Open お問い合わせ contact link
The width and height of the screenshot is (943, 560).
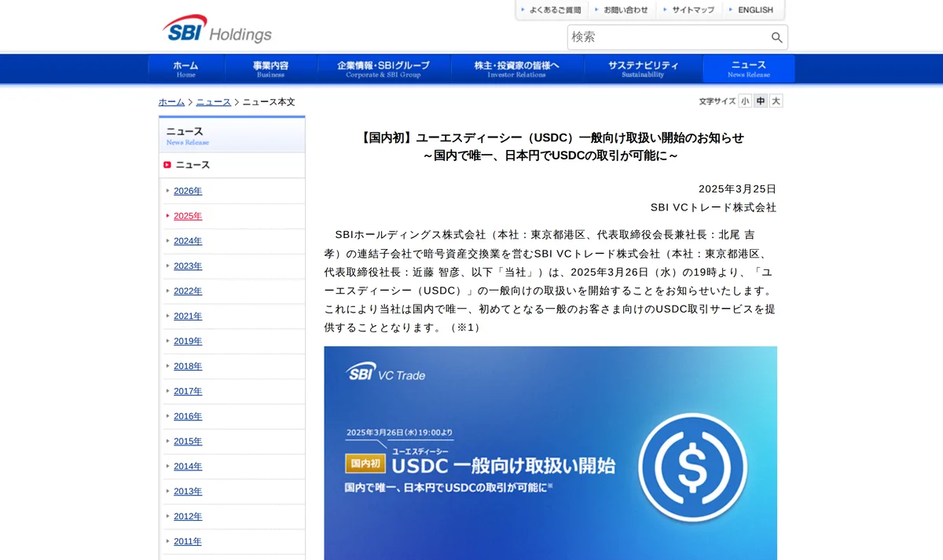coord(621,10)
